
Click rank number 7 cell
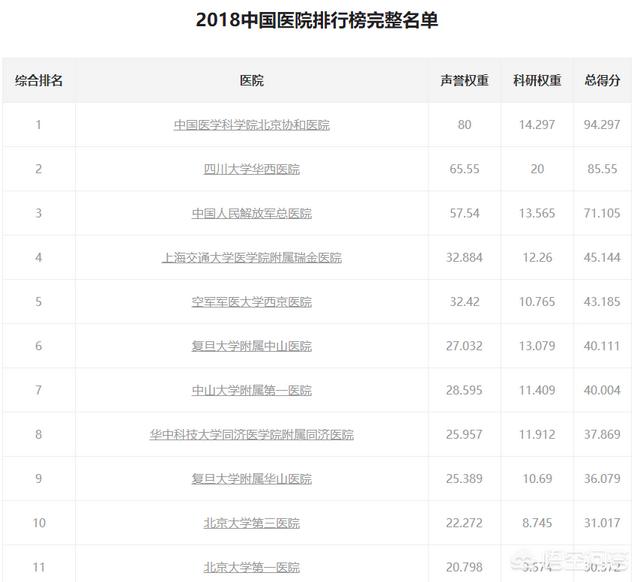pyautogui.click(x=39, y=390)
